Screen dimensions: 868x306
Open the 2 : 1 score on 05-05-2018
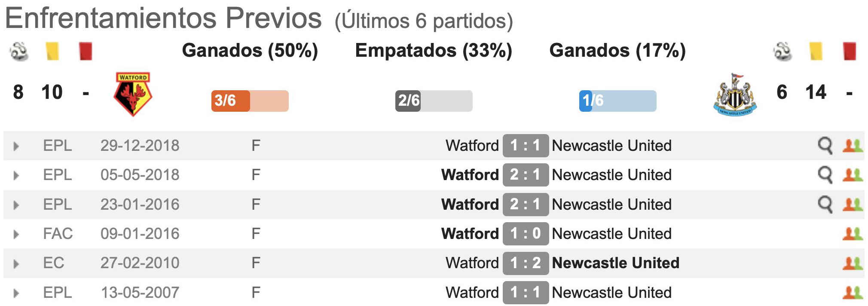tap(526, 175)
